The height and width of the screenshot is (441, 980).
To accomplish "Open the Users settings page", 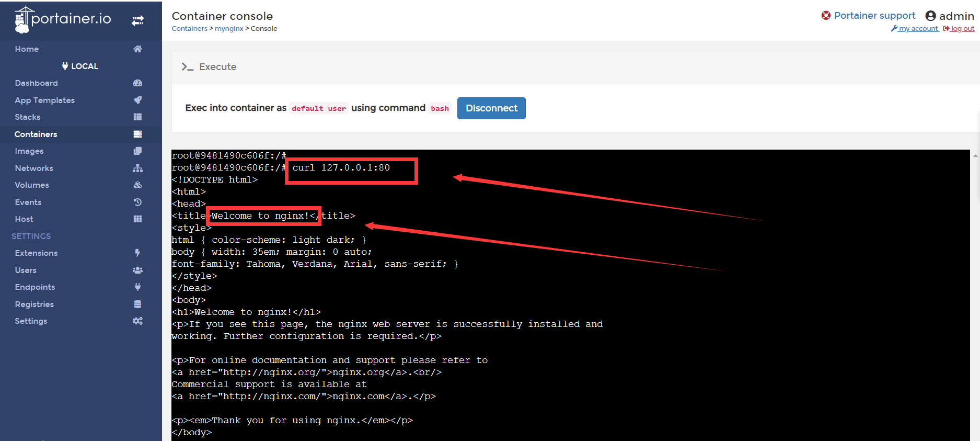I will pyautogui.click(x=26, y=270).
